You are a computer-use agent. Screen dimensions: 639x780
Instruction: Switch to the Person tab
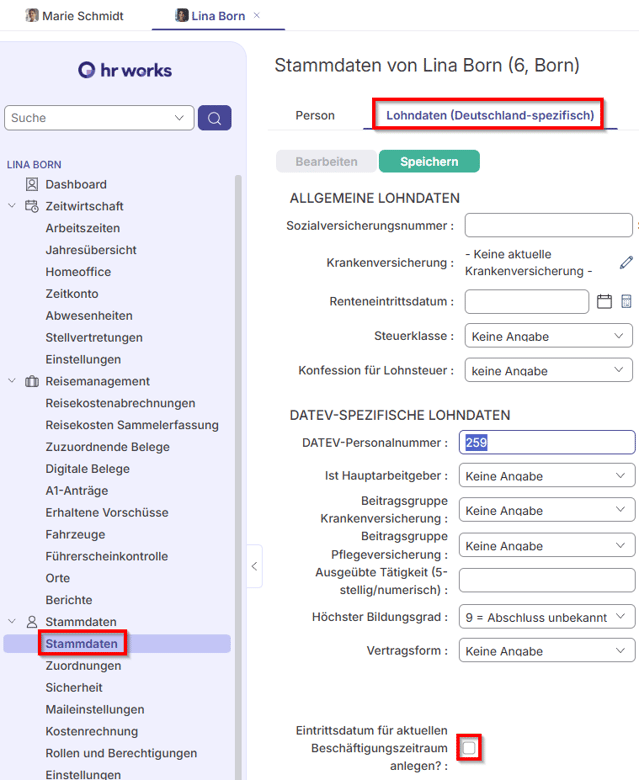click(315, 116)
